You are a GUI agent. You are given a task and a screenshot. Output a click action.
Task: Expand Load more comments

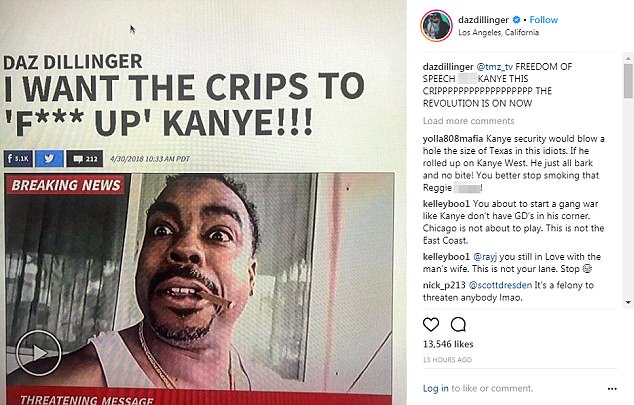point(468,121)
